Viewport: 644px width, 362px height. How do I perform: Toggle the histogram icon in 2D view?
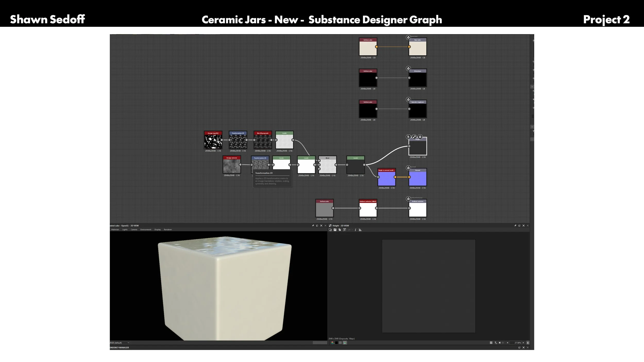(x=360, y=230)
